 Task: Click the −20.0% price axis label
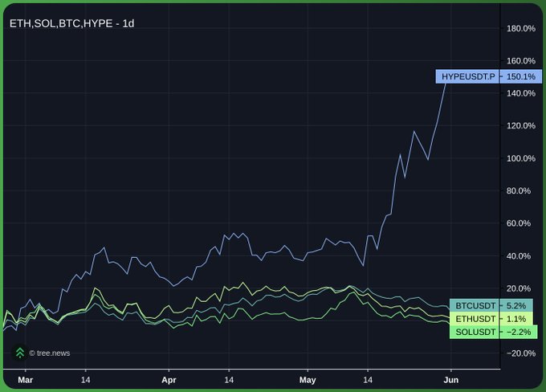pyautogui.click(x=521, y=353)
